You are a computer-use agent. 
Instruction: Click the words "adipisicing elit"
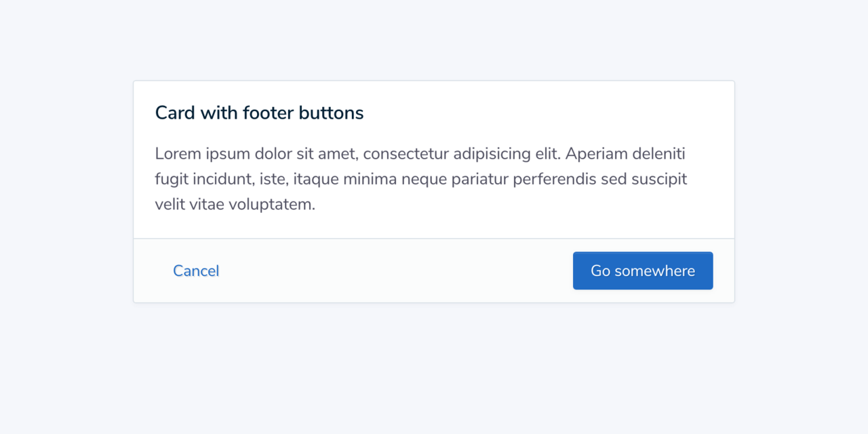pyautogui.click(x=507, y=154)
